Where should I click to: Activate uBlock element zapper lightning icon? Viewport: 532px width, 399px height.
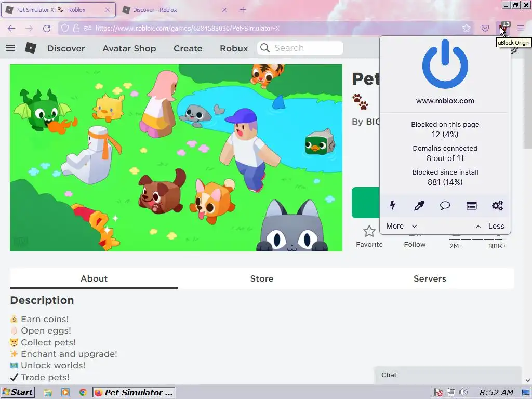tap(393, 205)
